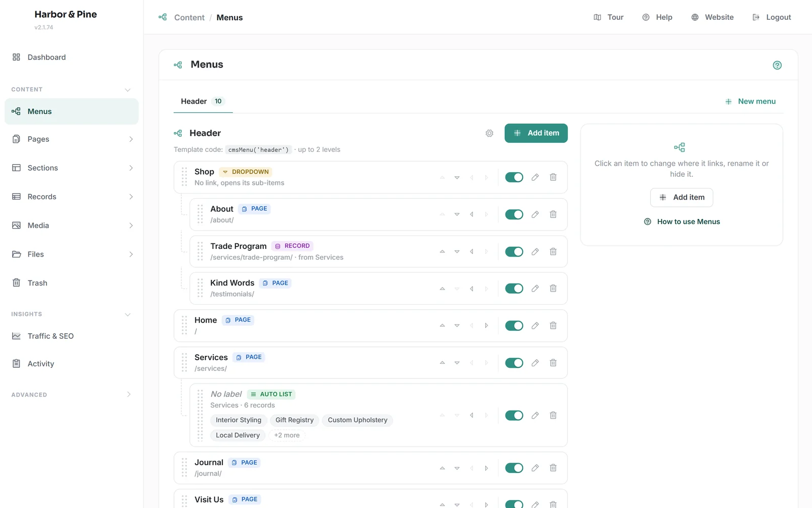Edit the Home menu item

(x=535, y=326)
